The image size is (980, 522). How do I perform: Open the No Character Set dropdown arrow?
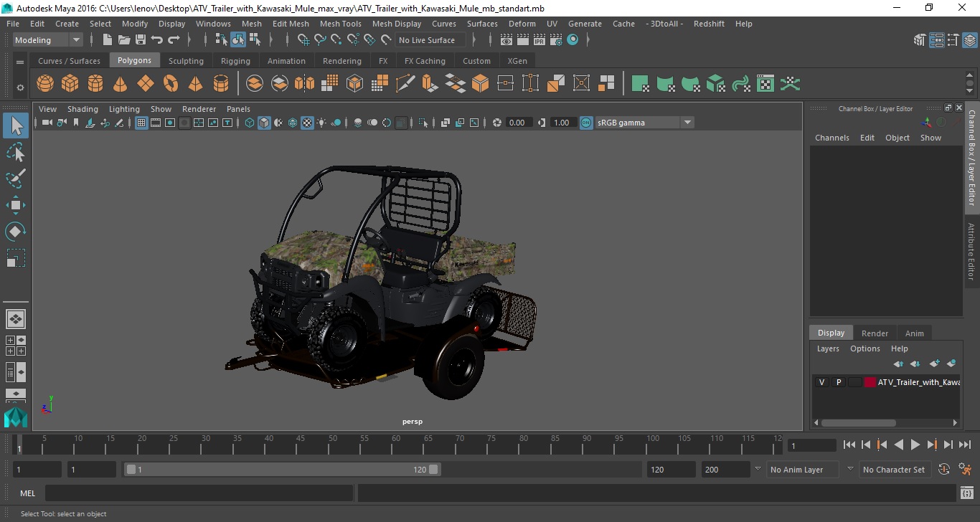point(850,469)
